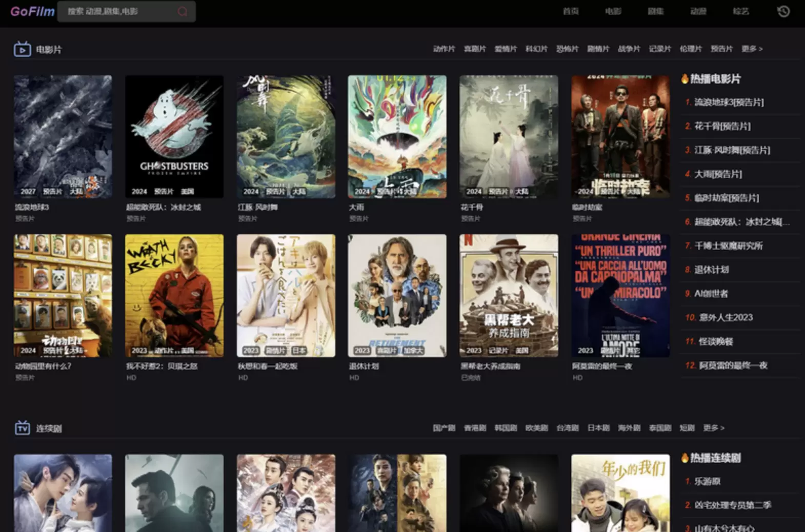This screenshot has width=805, height=532.
Task: Go to 首页 in top navigation
Action: click(571, 11)
